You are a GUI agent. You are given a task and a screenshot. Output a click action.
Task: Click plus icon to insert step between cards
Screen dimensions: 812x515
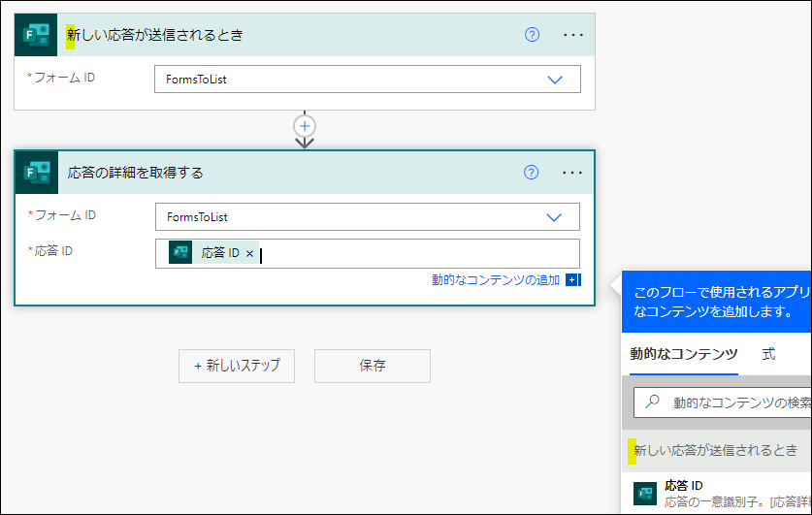coord(305,126)
